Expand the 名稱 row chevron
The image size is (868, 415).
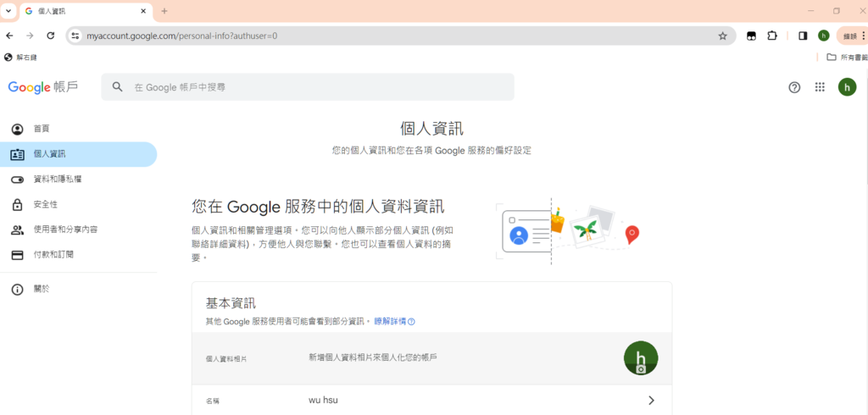coord(651,400)
